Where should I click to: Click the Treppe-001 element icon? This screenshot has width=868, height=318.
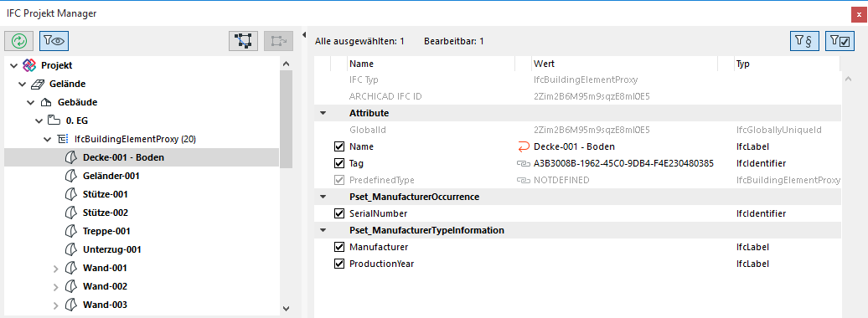point(70,231)
